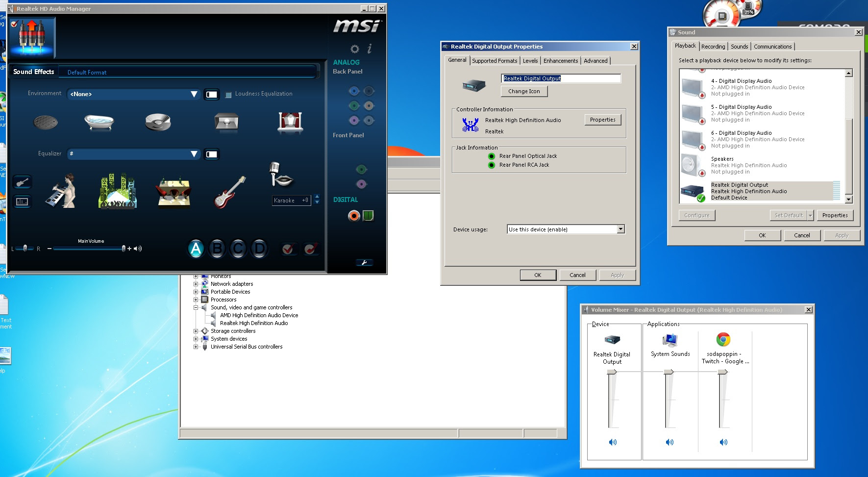Expand the Storage controllers tree node

(x=196, y=331)
